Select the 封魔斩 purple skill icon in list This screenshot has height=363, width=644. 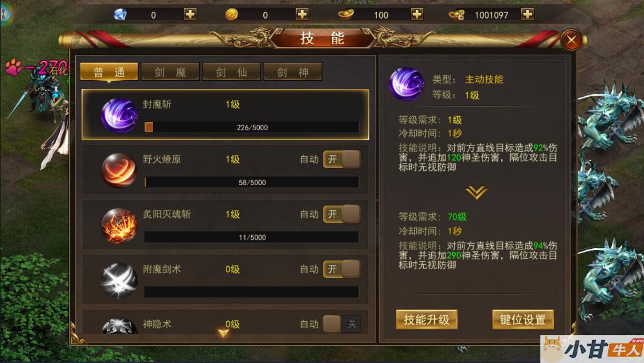[x=119, y=115]
